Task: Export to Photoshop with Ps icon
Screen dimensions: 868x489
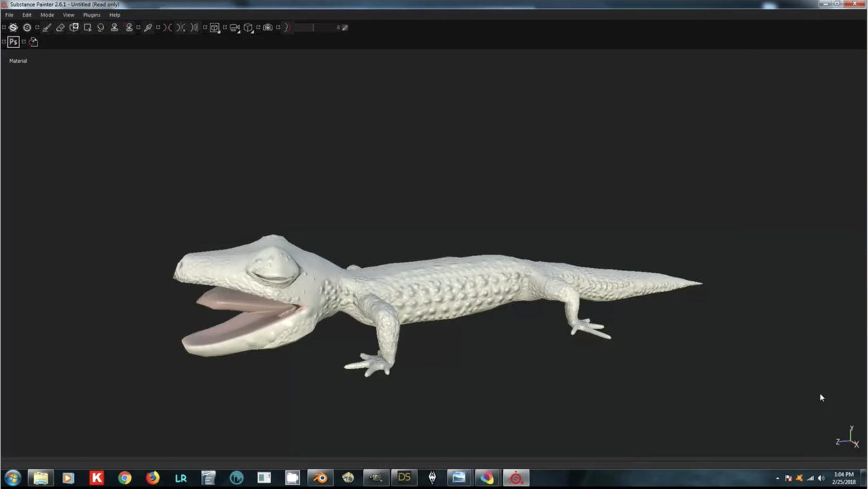Action: [13, 42]
